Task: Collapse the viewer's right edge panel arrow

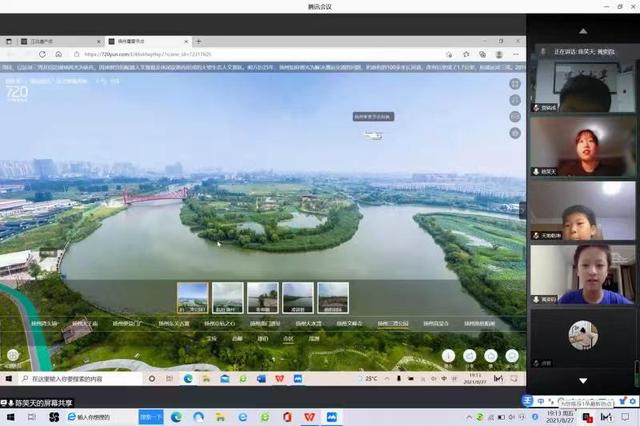Action: (x=522, y=211)
